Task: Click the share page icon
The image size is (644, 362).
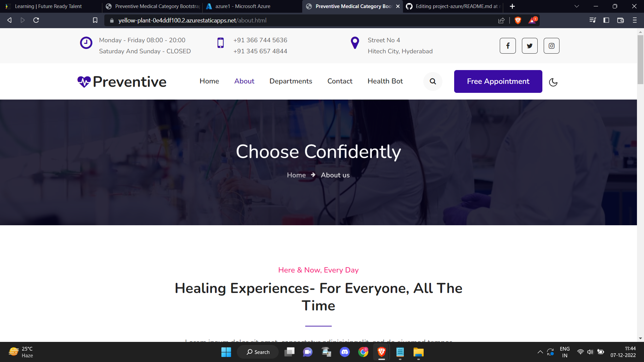Action: click(501, 20)
